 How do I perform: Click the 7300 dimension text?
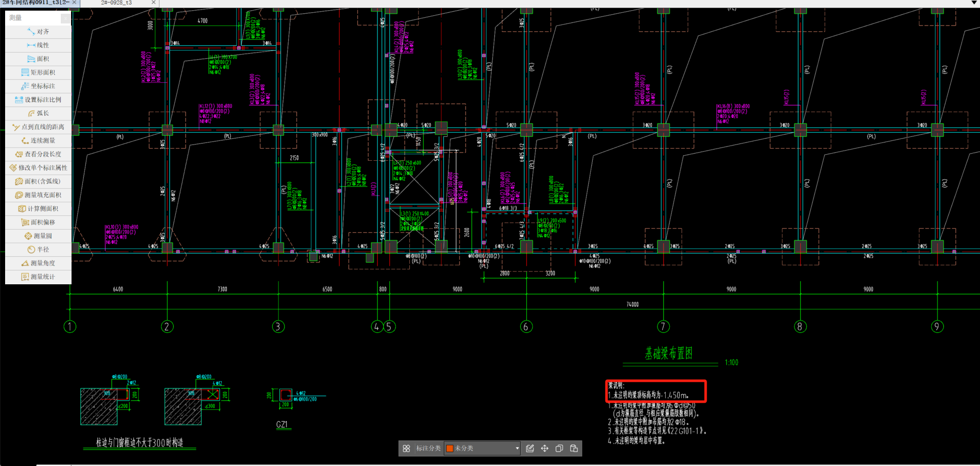tap(222, 289)
